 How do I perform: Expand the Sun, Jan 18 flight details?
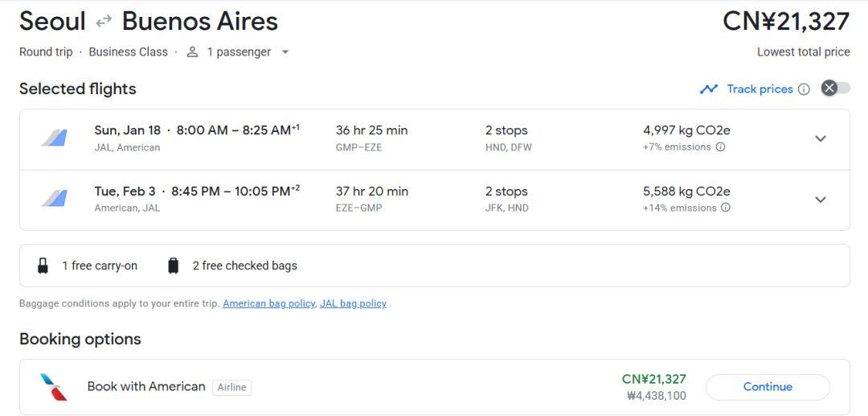821,138
